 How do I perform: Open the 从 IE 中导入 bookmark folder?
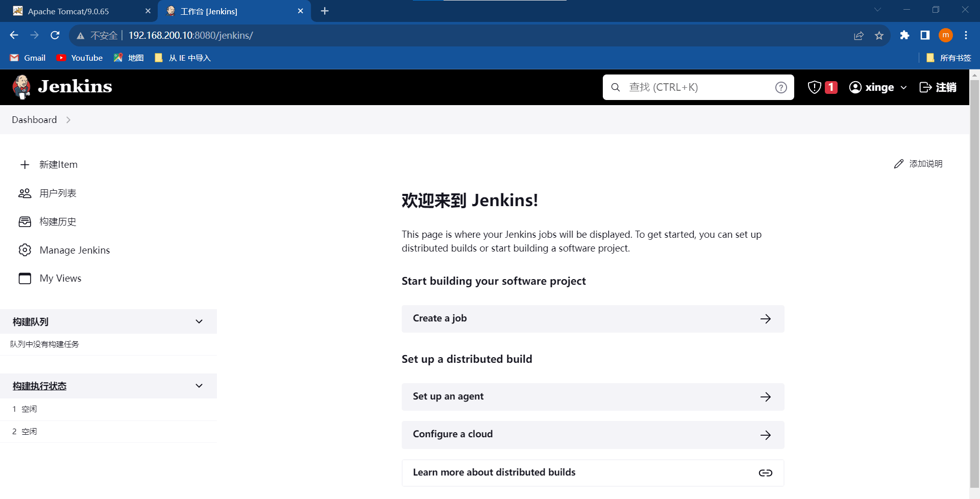[183, 58]
